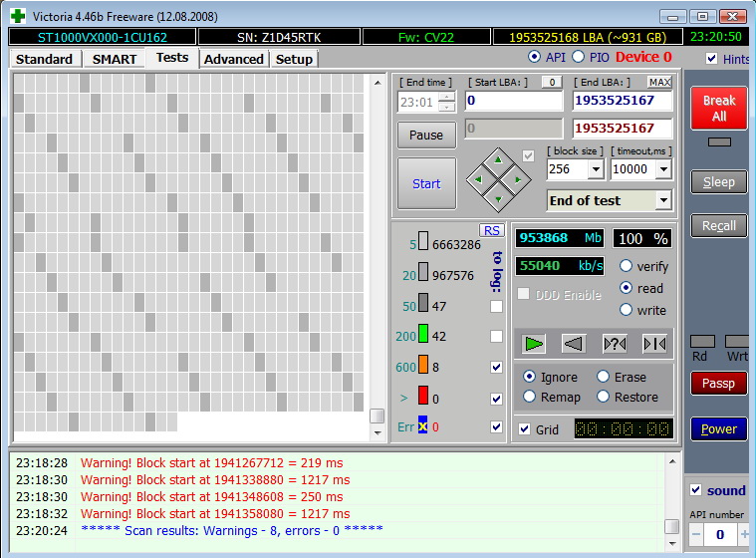
Task: Toggle the Hints checkbox
Action: pos(711,59)
